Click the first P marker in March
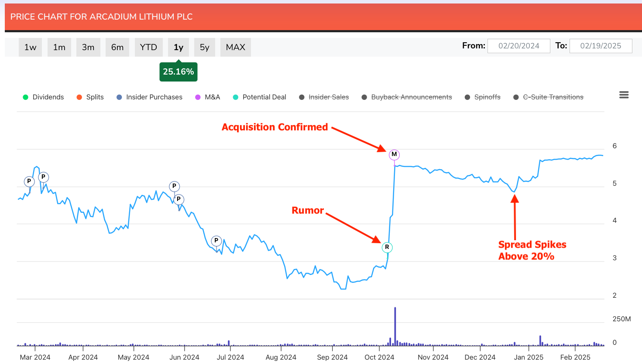 click(x=29, y=181)
